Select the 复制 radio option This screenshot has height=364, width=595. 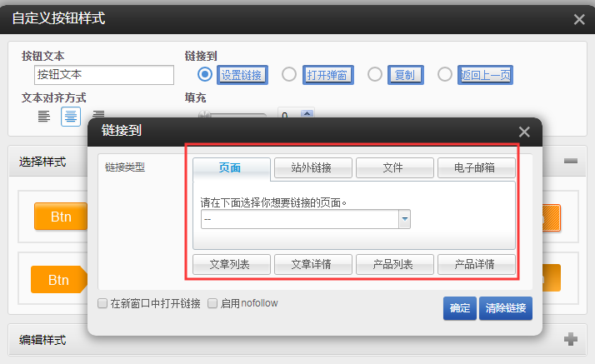[x=375, y=75]
